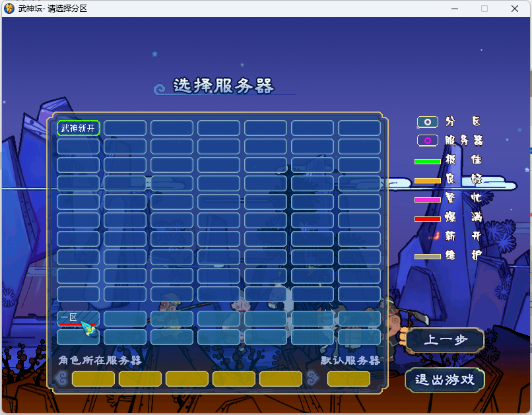Click the 武神坛 app icon in title bar
The width and height of the screenshot is (532, 415).
(x=9, y=9)
